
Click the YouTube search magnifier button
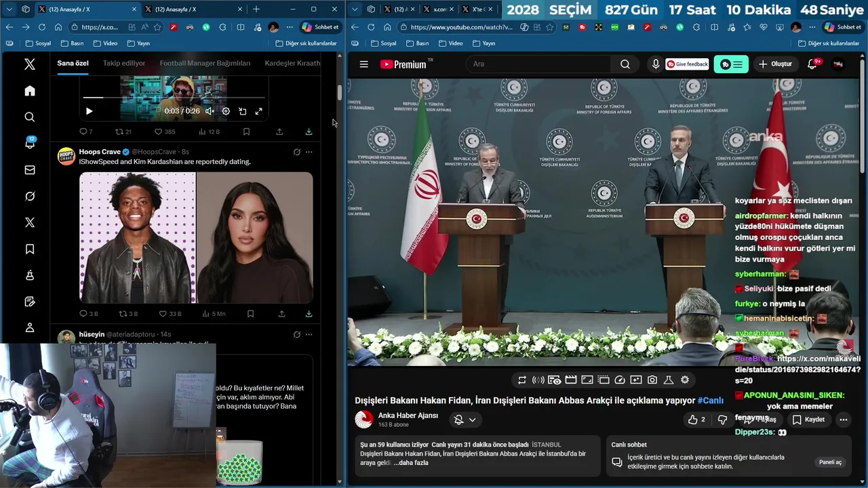[x=625, y=64]
